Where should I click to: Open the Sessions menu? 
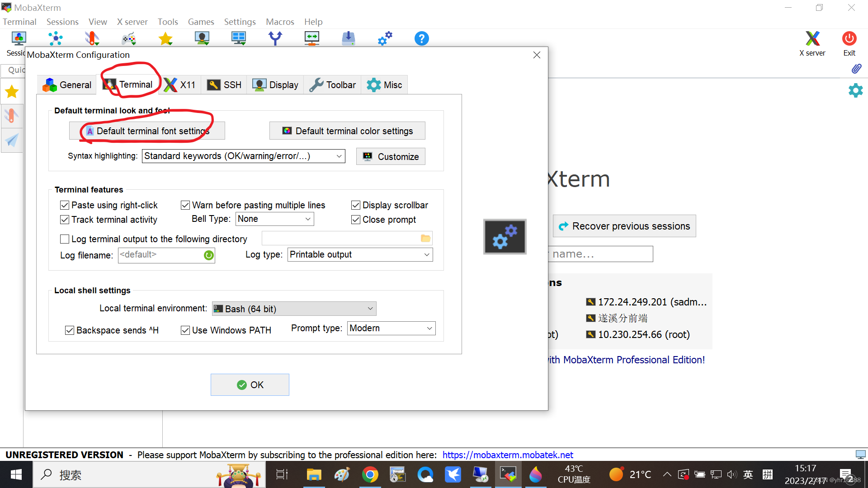pos(62,22)
